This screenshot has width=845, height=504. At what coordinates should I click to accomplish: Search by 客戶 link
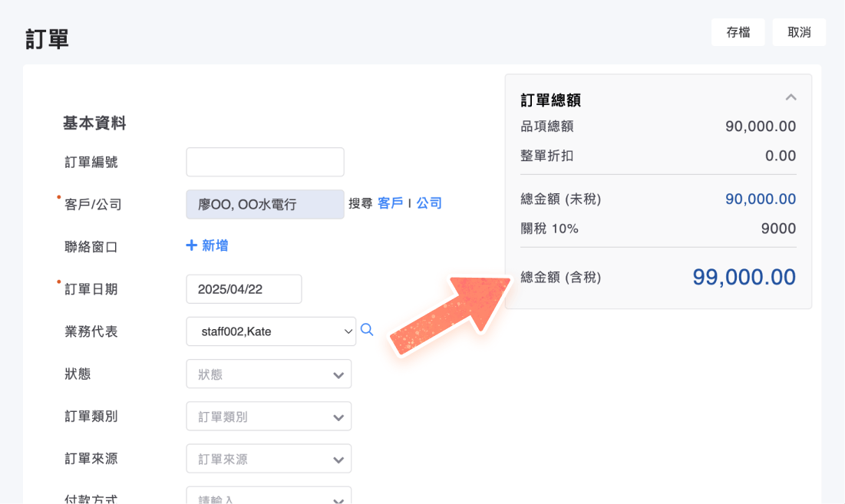click(x=390, y=203)
